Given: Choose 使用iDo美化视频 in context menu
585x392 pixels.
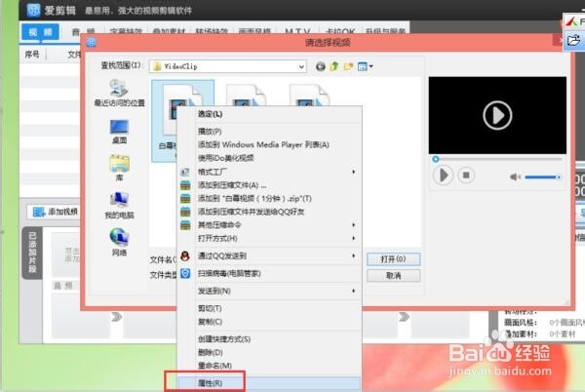Looking at the screenshot, I should [269, 158].
